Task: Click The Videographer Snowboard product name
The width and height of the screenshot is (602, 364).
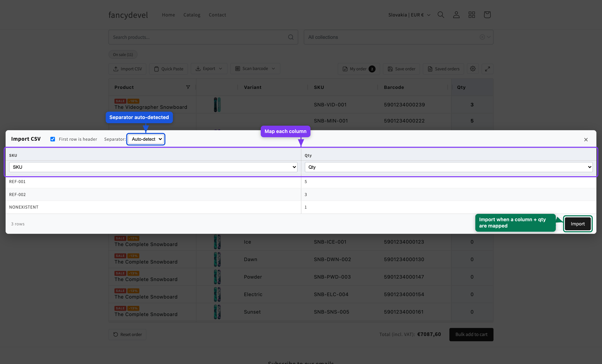Action: pos(151,107)
